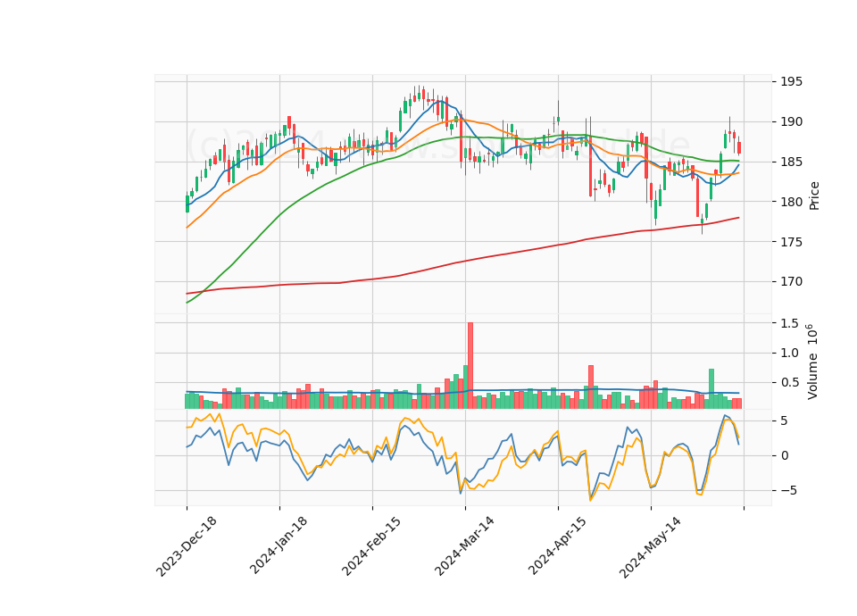Click the 0.5 volume axis label

(x=788, y=383)
